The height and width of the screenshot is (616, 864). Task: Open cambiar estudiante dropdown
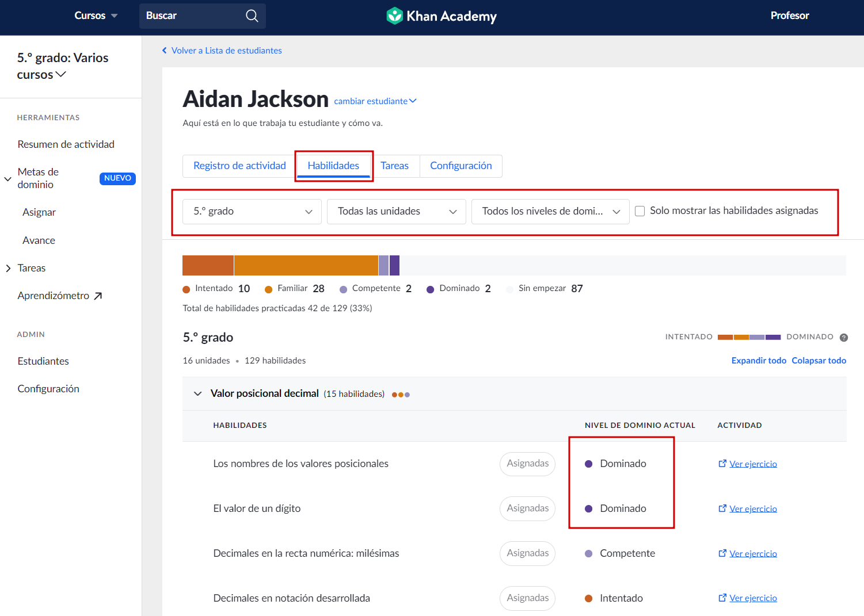click(x=375, y=101)
